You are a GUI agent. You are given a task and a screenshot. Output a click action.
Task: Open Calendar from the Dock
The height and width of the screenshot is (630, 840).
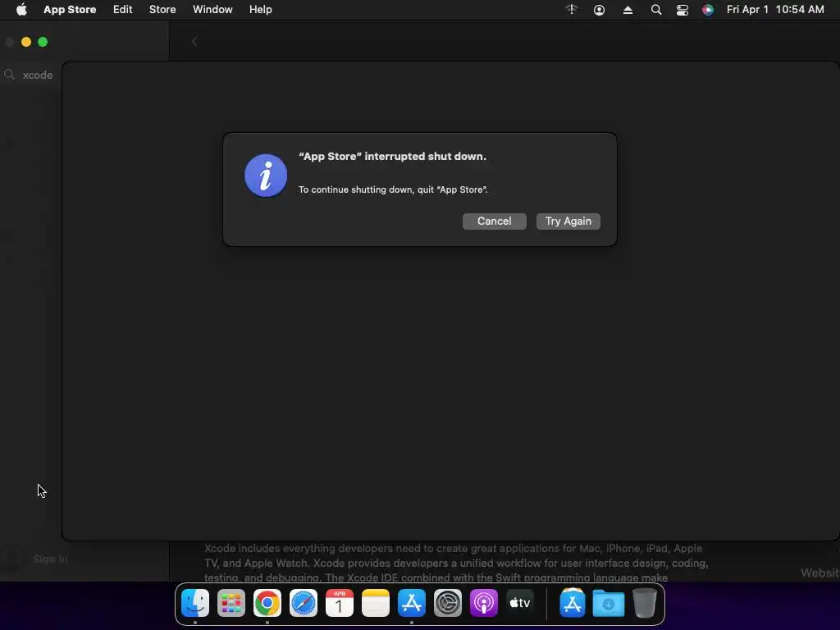click(x=340, y=603)
